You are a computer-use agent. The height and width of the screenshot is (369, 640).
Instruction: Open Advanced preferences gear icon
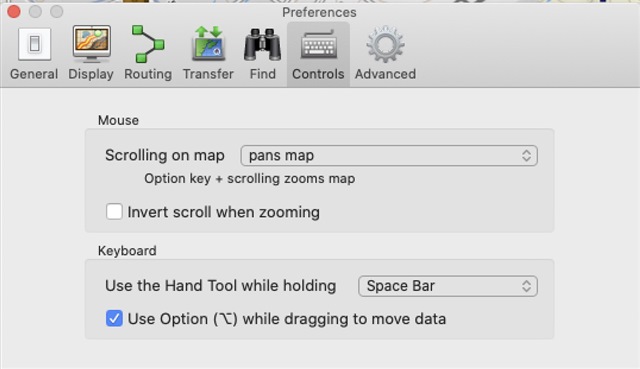click(385, 44)
